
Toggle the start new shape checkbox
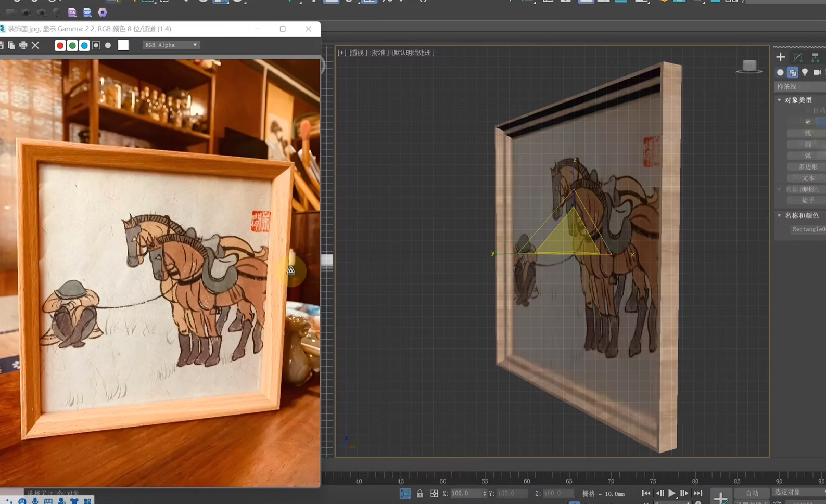pyautogui.click(x=808, y=122)
